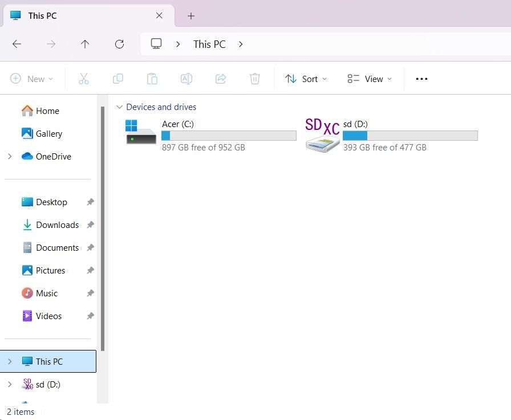Go up one folder level
Image resolution: width=511 pixels, height=420 pixels.
(x=85, y=44)
